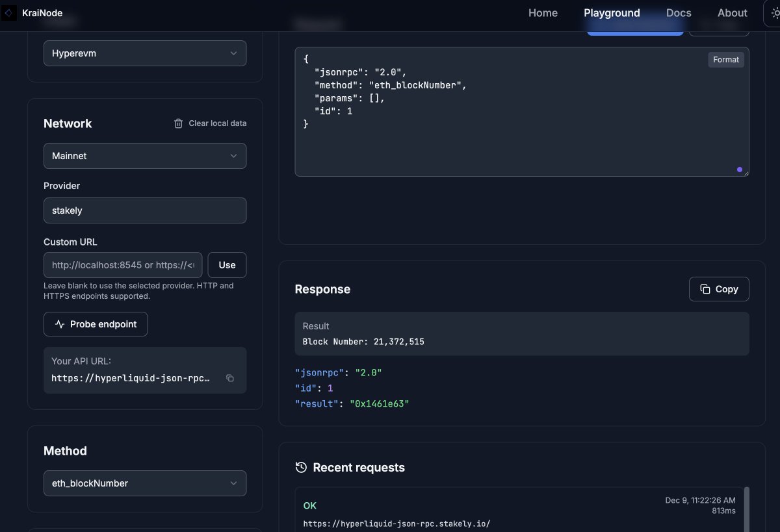Click the Block Number: 21,372,515 result

click(363, 342)
